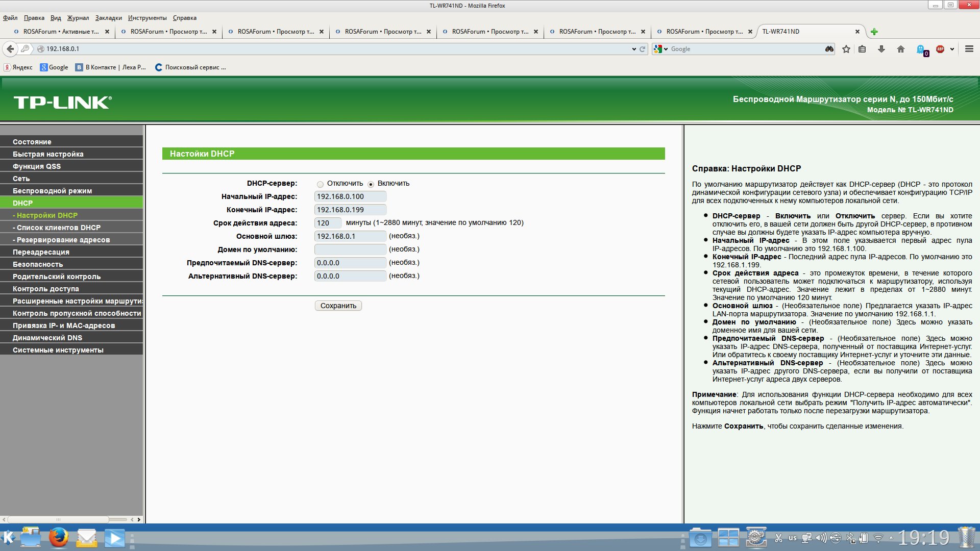
Task: Open the Firefox hamburger menu
Action: [x=969, y=49]
